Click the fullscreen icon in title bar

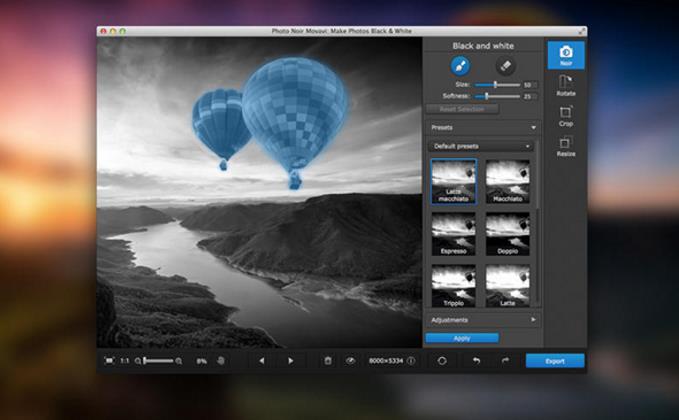[x=582, y=31]
